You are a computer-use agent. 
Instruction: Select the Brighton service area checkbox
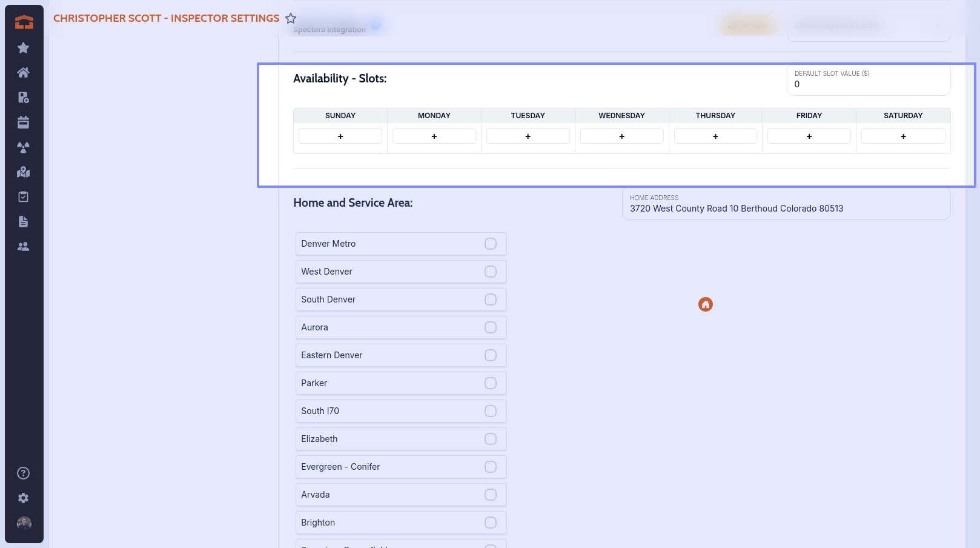point(491,523)
